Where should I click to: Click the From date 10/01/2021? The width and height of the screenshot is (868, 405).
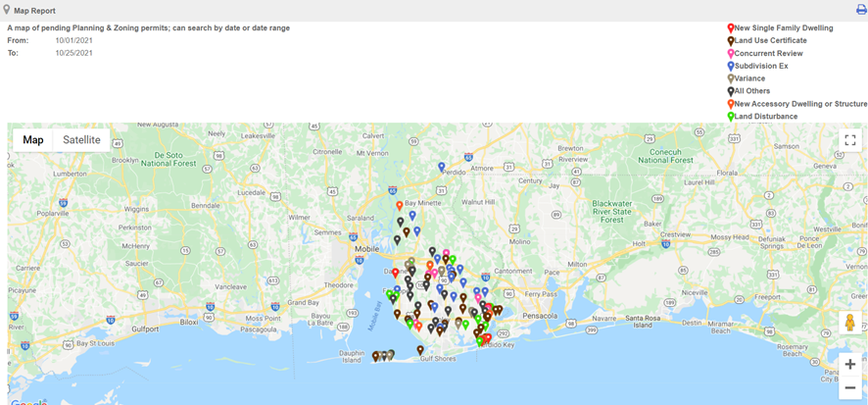coord(74,40)
